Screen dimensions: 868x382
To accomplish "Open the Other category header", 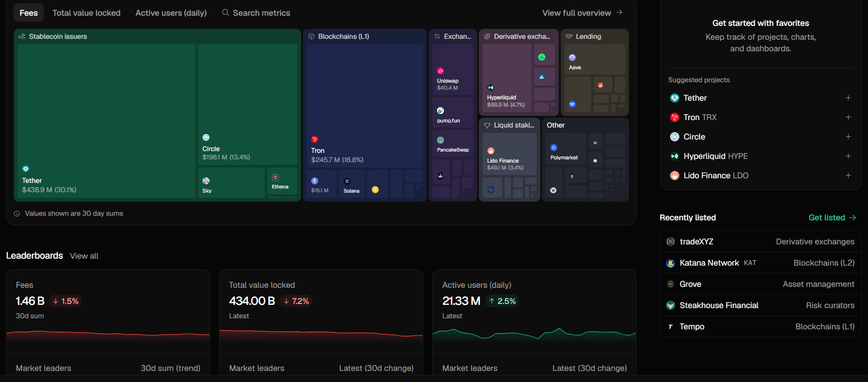I will (x=556, y=125).
